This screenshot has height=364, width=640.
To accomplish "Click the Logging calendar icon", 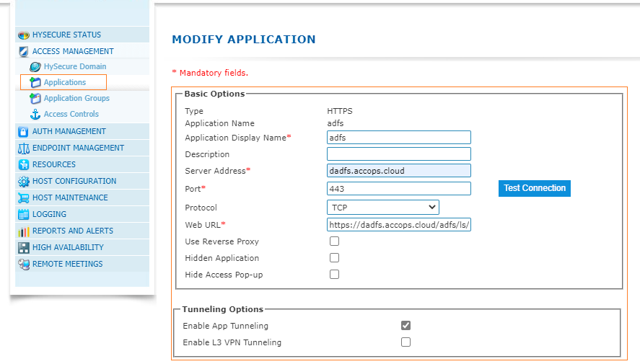I will [x=23, y=215].
